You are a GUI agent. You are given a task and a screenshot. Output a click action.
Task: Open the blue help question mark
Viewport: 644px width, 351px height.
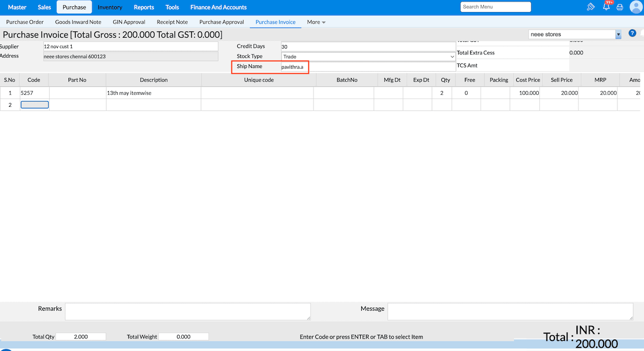(x=632, y=33)
